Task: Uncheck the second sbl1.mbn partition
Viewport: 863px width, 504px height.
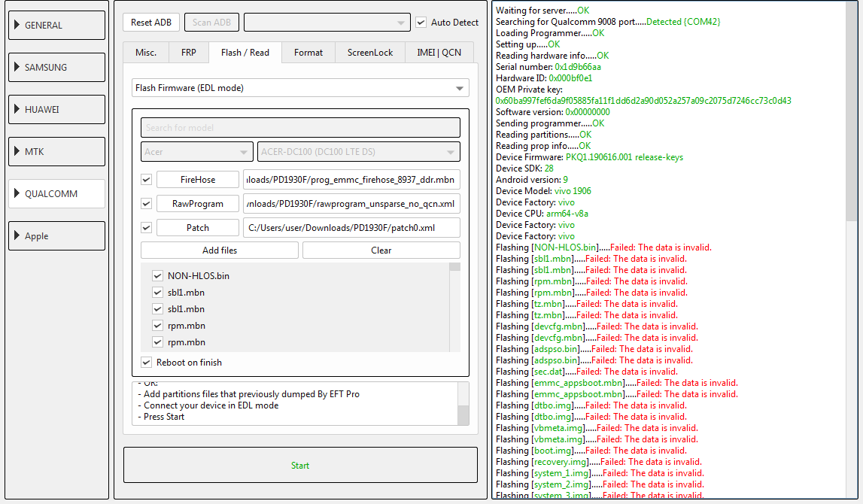Action: 157,308
